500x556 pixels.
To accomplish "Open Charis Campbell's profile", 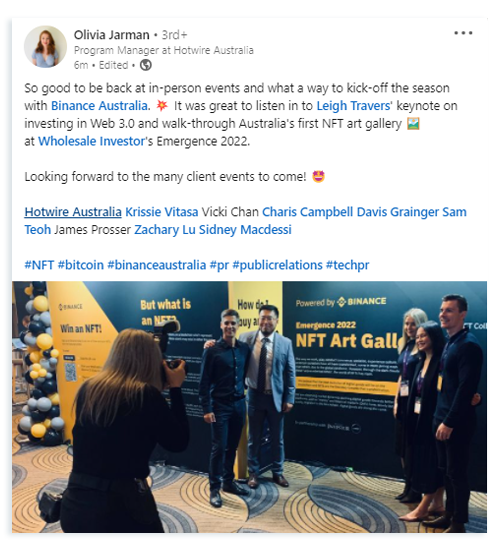I will point(307,212).
